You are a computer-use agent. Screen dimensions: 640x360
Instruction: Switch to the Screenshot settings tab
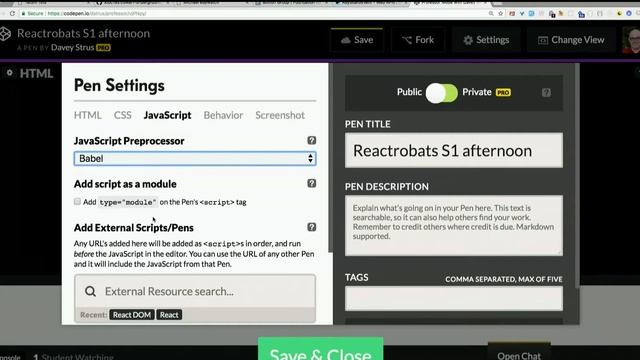pos(280,115)
